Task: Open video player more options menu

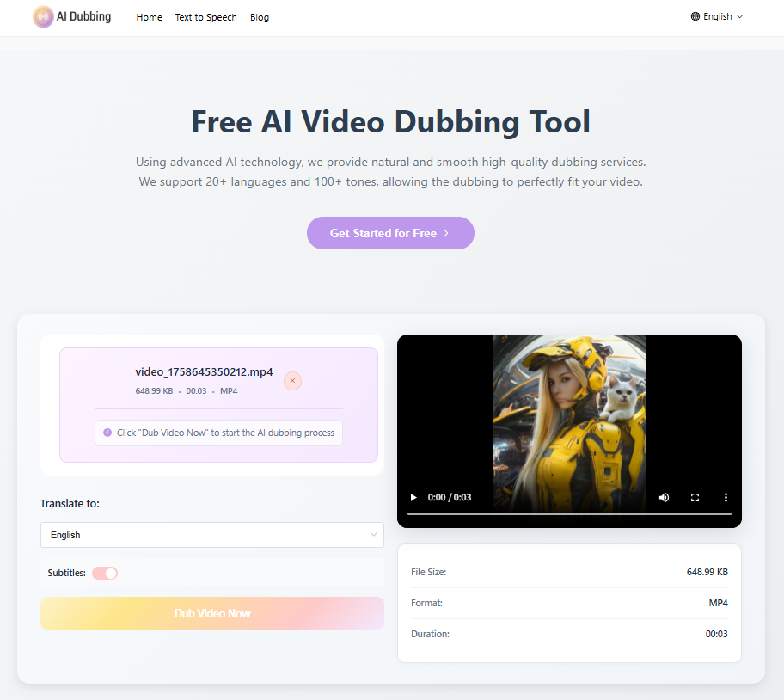Action: point(726,497)
